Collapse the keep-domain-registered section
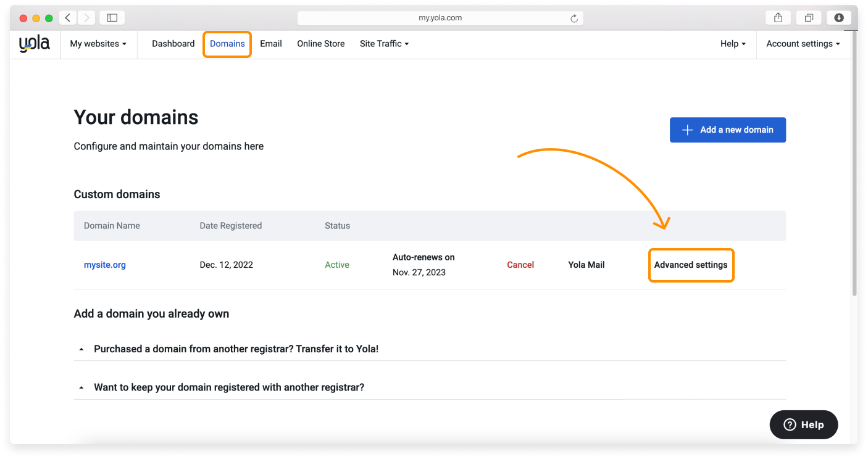Viewport: 868px width, 459px height. click(x=81, y=387)
